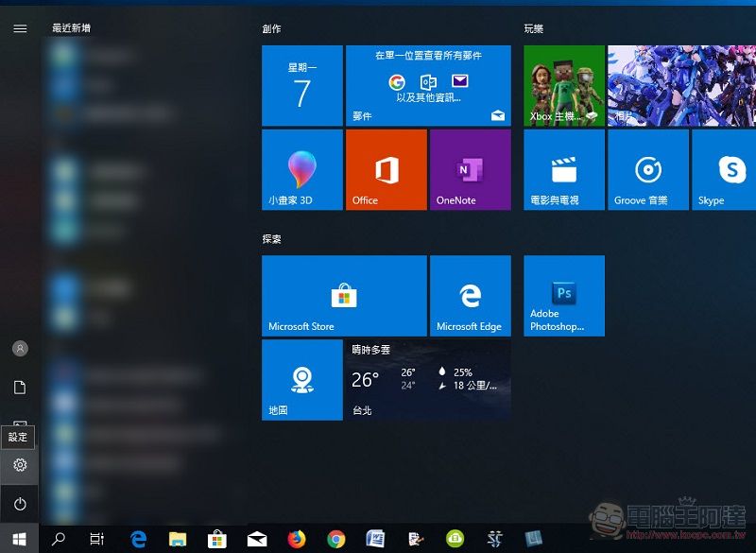The width and height of the screenshot is (756, 553).
Task: Click the Chrome icon in the taskbar
Action: click(336, 539)
